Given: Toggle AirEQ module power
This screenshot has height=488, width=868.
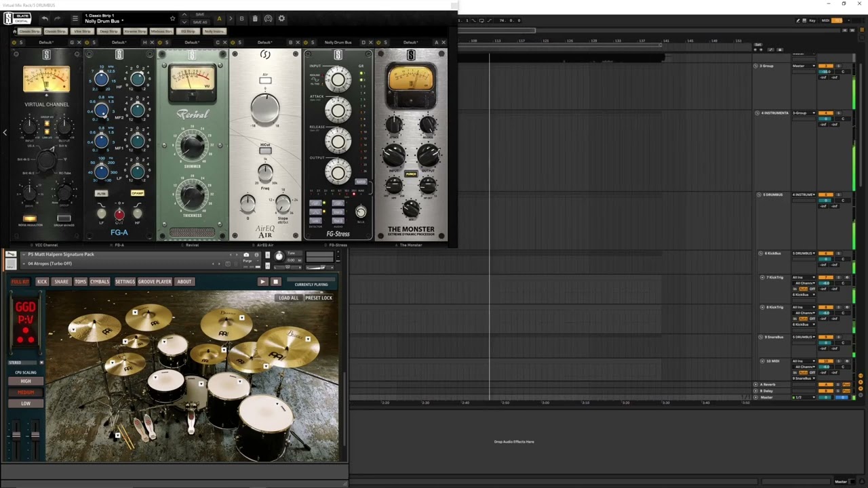Looking at the screenshot, I should pyautogui.click(x=233, y=43).
